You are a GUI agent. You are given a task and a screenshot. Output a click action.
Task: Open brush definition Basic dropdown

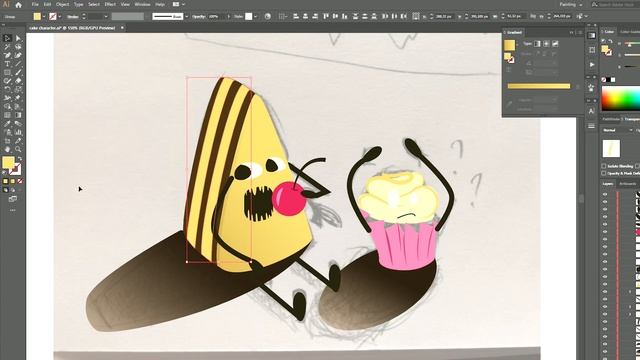point(186,16)
